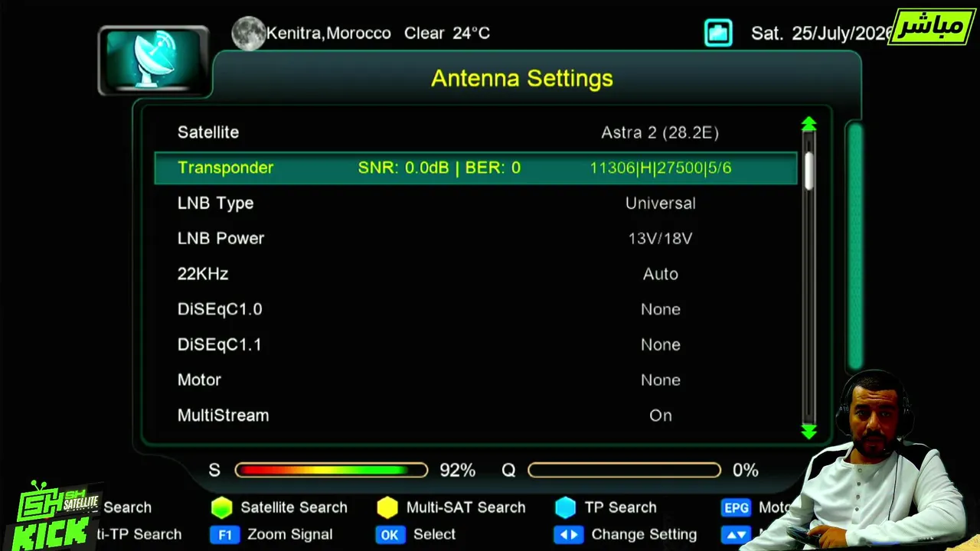Click the blue TP Search key icon
The image size is (980, 551).
[x=565, y=507]
